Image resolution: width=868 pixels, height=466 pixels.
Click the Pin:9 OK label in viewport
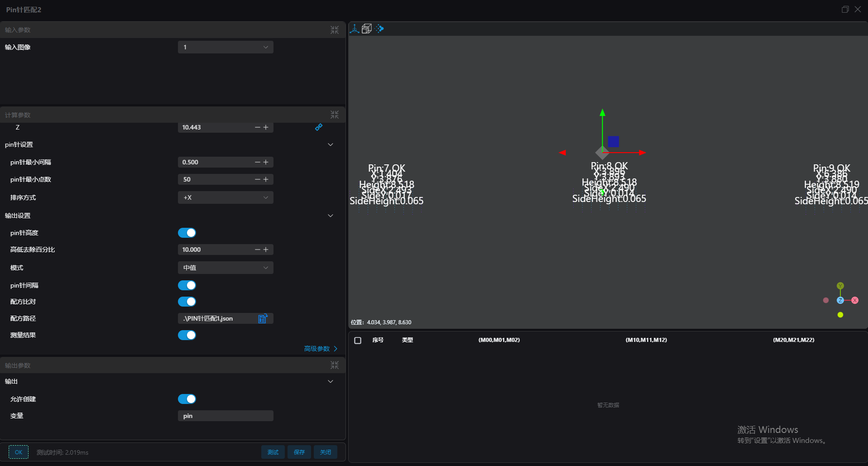[x=832, y=168]
